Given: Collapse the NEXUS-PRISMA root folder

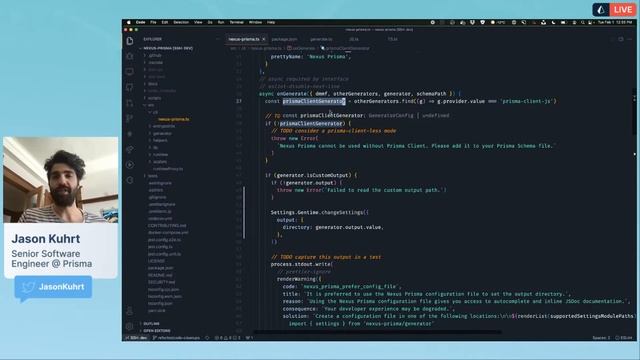Looking at the screenshot, I should 168,48.
